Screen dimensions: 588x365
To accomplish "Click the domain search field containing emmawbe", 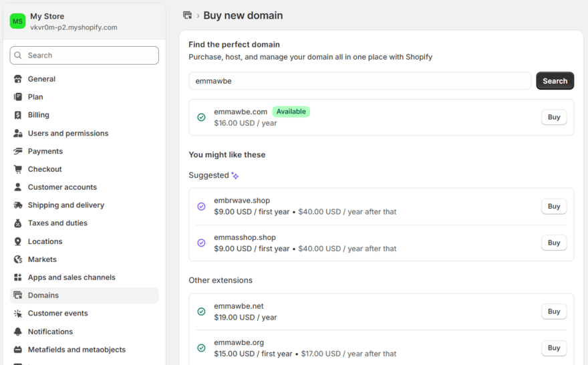I will pyautogui.click(x=359, y=81).
